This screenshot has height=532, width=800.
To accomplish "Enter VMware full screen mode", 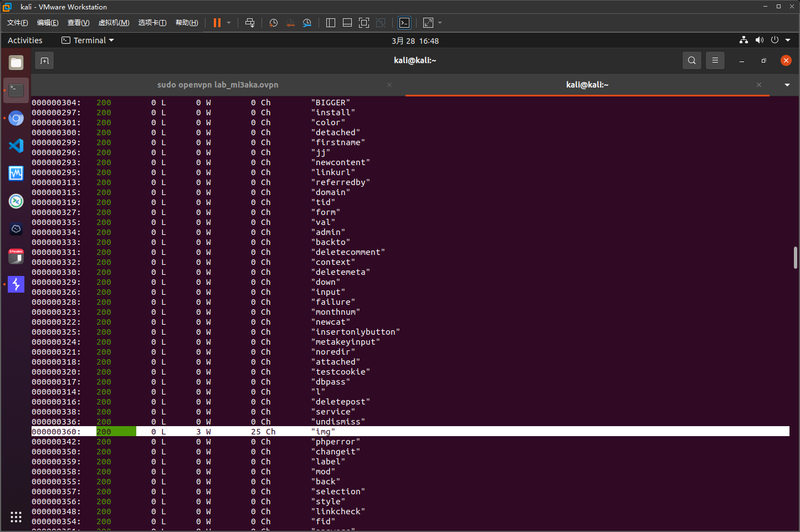I will coord(364,23).
